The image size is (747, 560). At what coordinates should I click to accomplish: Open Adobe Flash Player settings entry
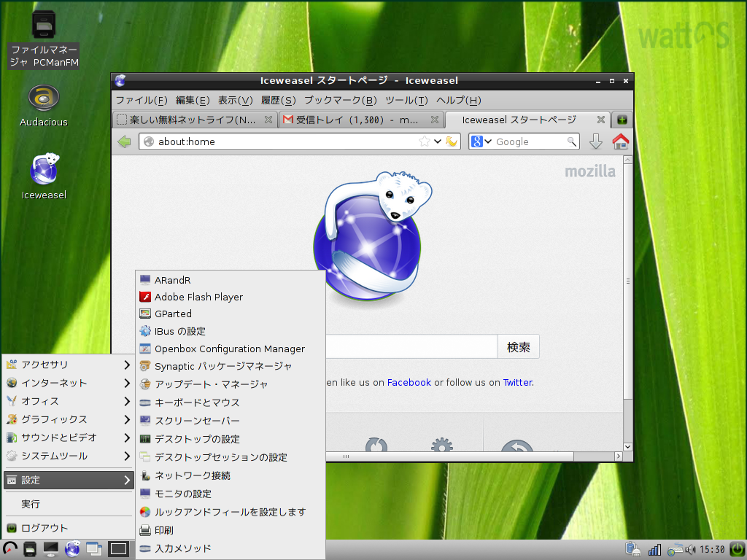231,297
